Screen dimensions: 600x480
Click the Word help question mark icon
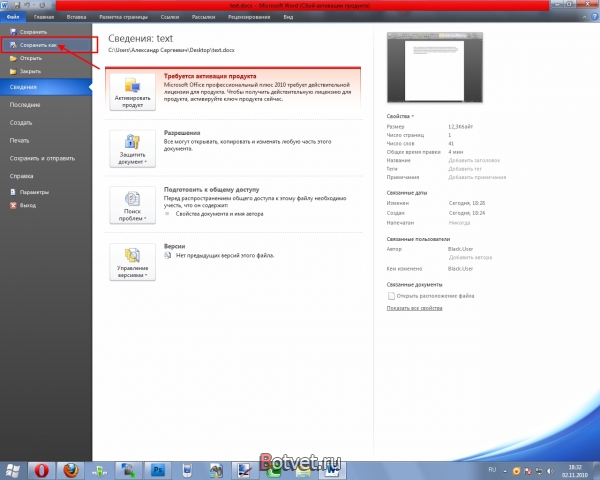(595, 17)
